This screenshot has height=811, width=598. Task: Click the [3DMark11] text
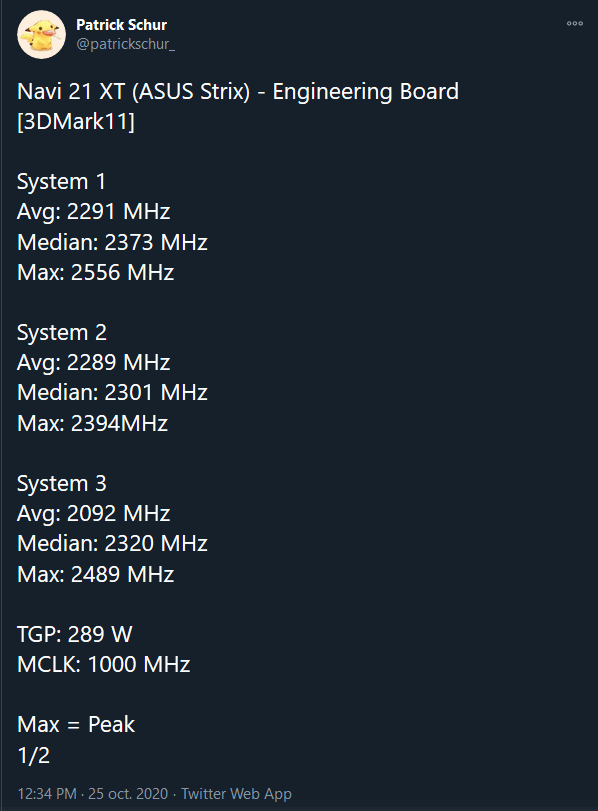click(76, 122)
